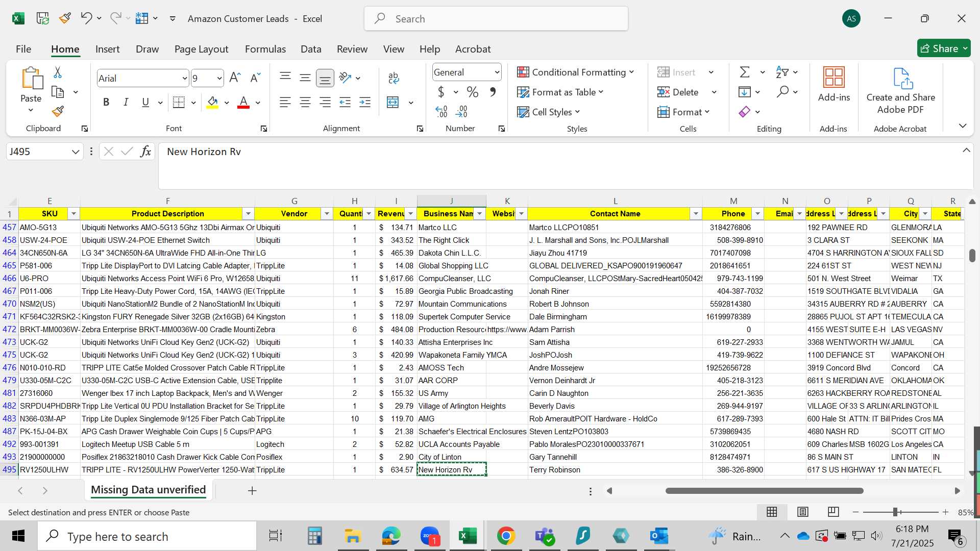Open Cell Styles gallery
The width and height of the screenshot is (980, 551).
[x=548, y=112]
